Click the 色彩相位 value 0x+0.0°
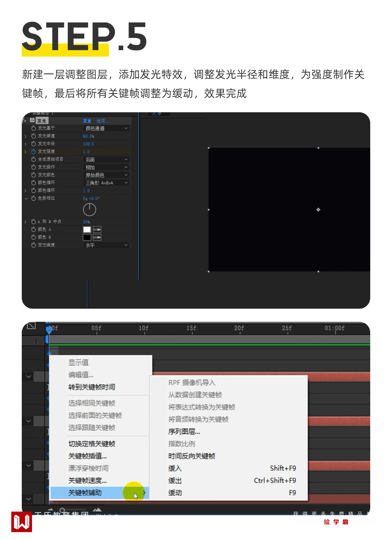This screenshot has width=392, height=540. click(91, 198)
